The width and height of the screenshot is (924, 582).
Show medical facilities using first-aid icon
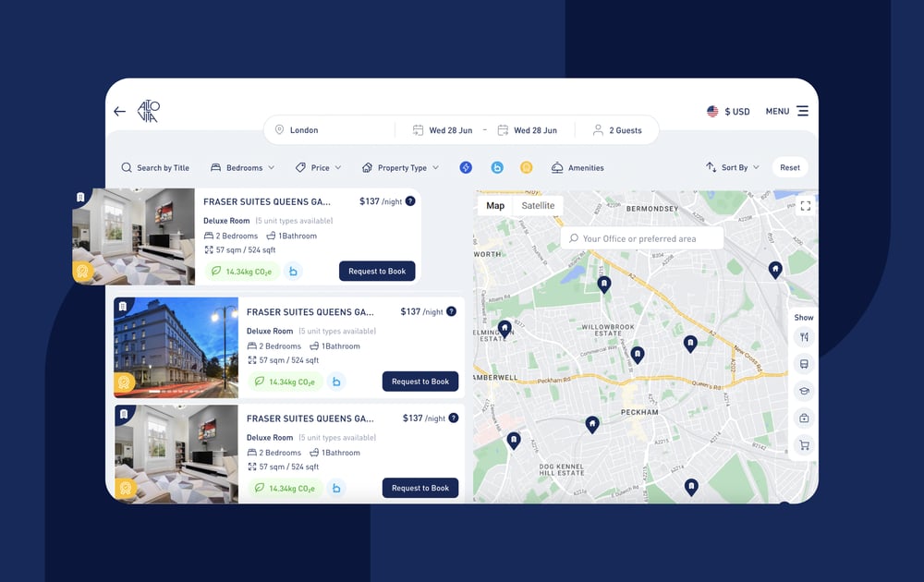tap(804, 418)
